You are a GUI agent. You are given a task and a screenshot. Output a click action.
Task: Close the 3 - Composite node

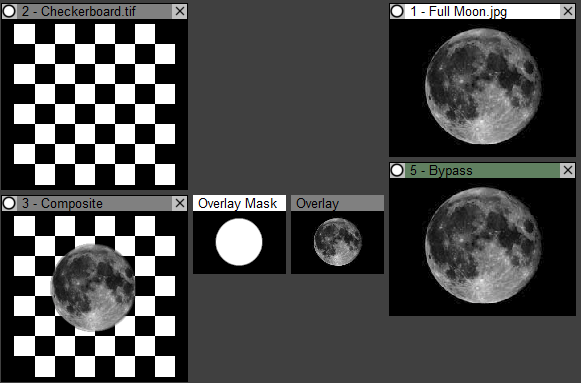180,203
